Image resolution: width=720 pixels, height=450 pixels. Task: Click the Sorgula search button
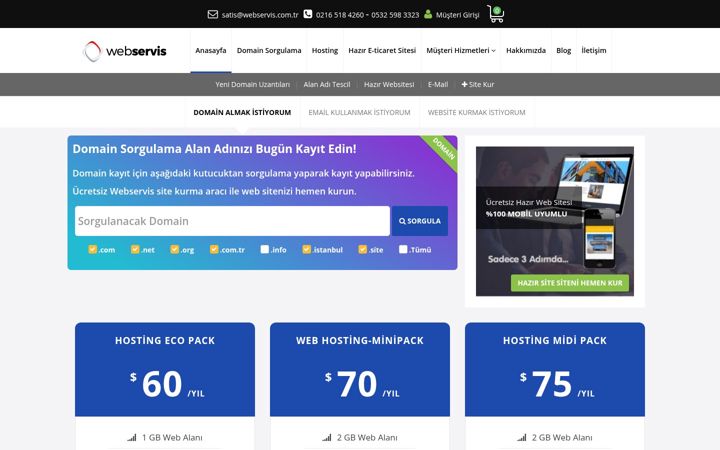420,221
